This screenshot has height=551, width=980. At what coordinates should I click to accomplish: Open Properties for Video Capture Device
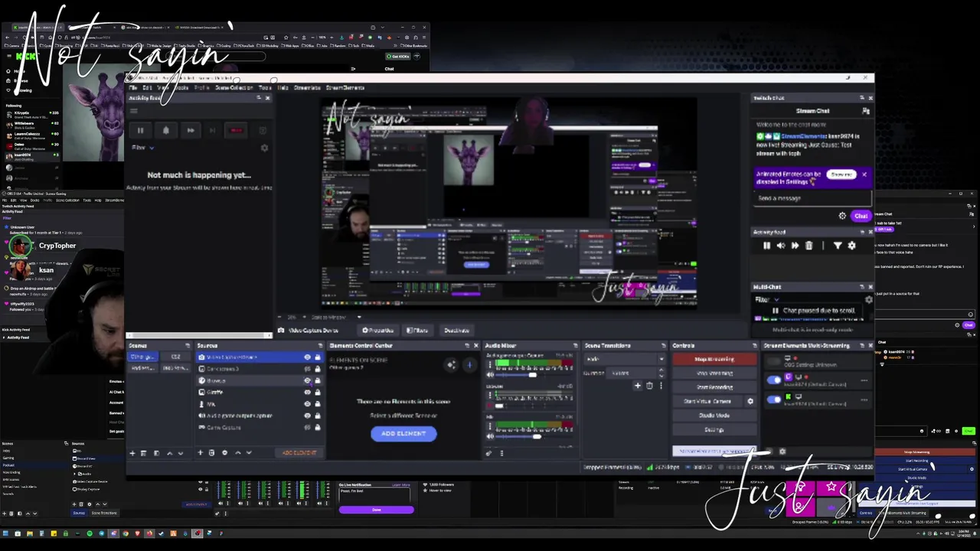(378, 331)
